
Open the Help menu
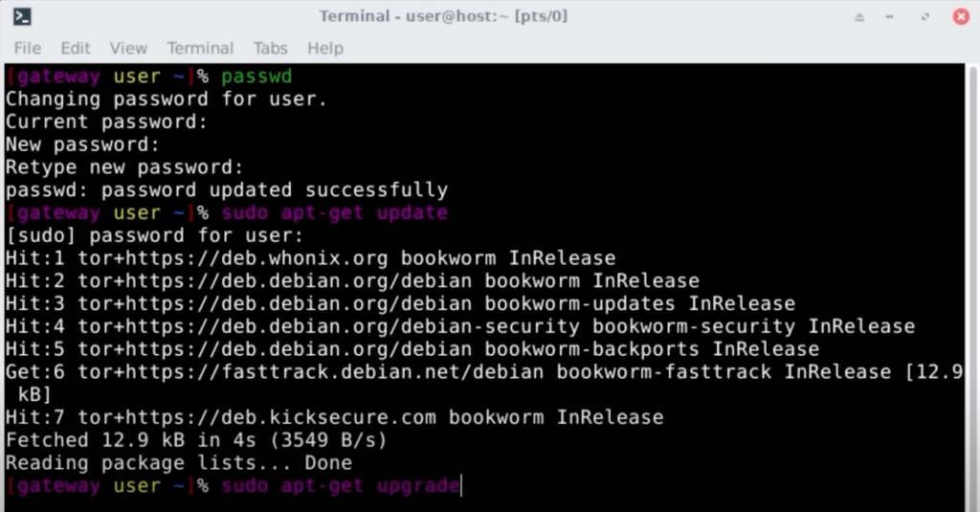pyautogui.click(x=324, y=48)
